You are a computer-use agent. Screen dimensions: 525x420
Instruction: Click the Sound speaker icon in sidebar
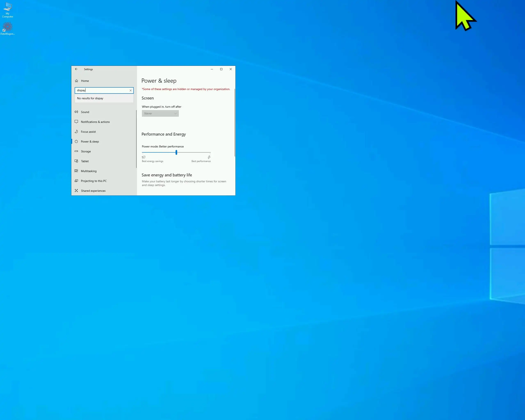(76, 112)
